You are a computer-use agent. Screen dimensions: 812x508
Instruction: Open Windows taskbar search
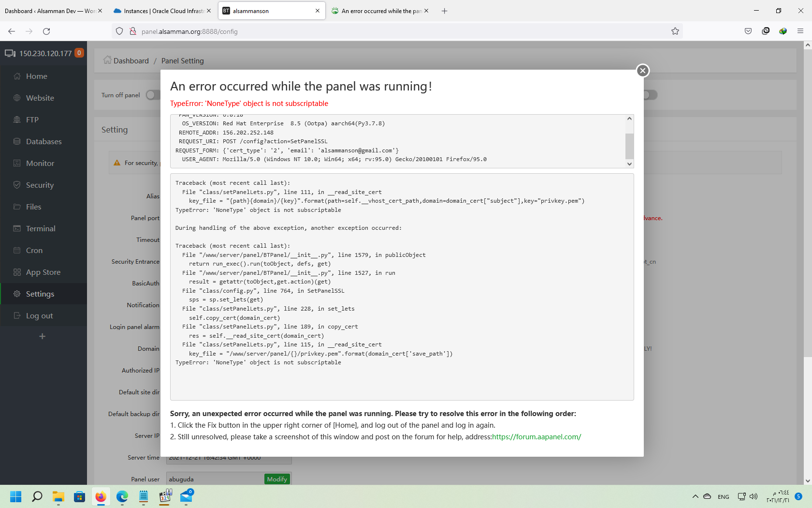pyautogui.click(x=37, y=496)
